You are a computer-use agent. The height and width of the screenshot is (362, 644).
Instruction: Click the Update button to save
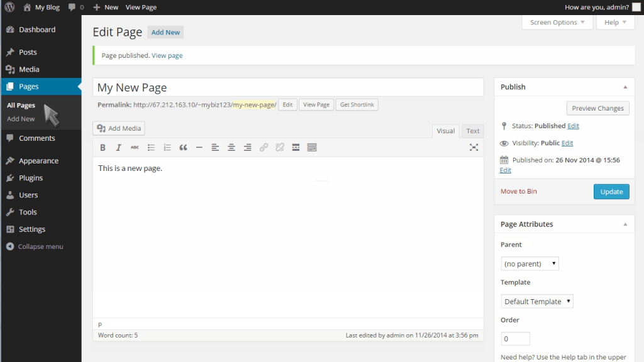pyautogui.click(x=611, y=191)
